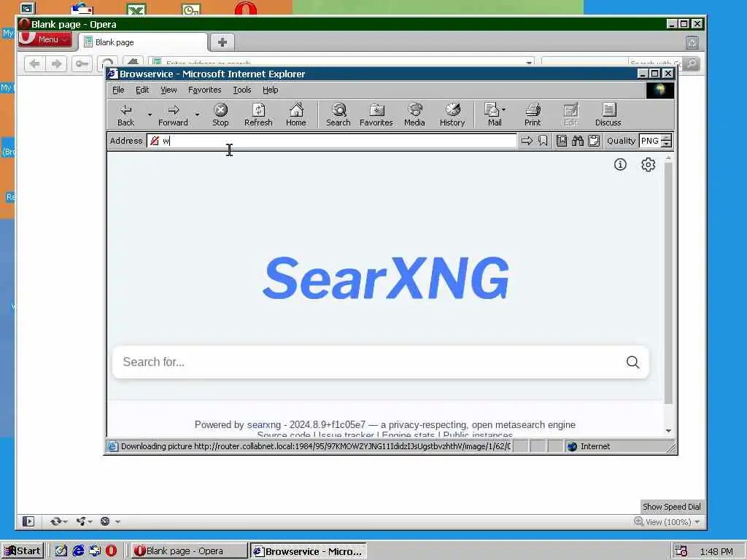Image resolution: width=747 pixels, height=560 pixels.
Task: Open the Forward button history dropdown arrow
Action: [x=197, y=114]
